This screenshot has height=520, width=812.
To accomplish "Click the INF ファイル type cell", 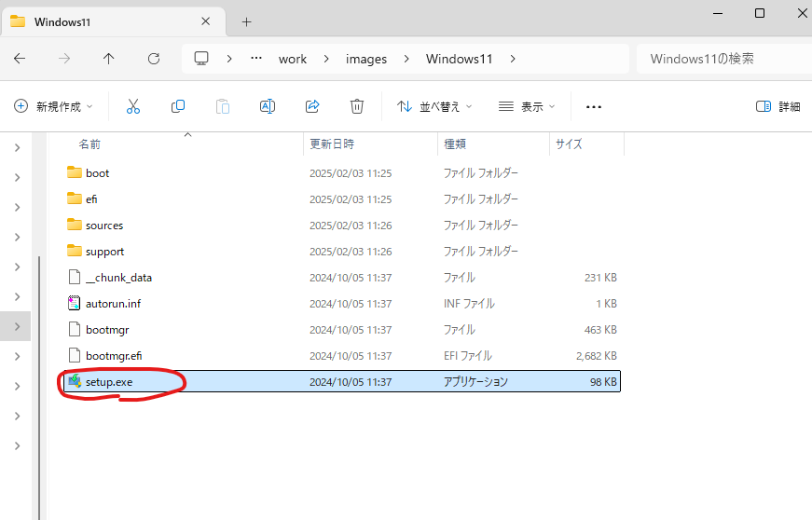I will (469, 304).
